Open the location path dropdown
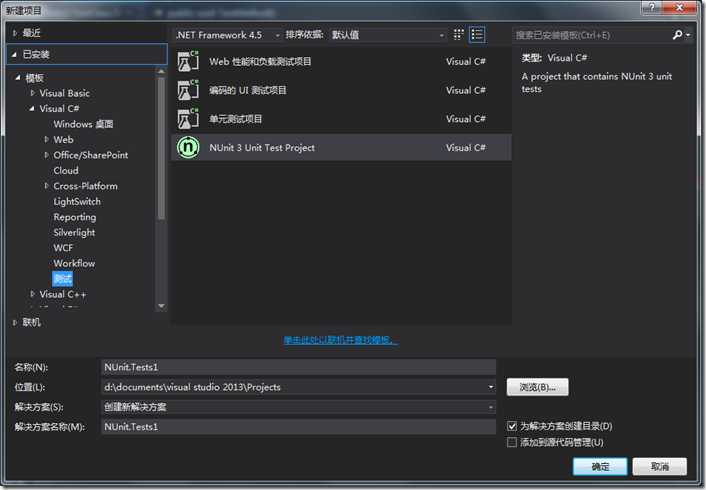The width and height of the screenshot is (706, 490). coord(491,387)
